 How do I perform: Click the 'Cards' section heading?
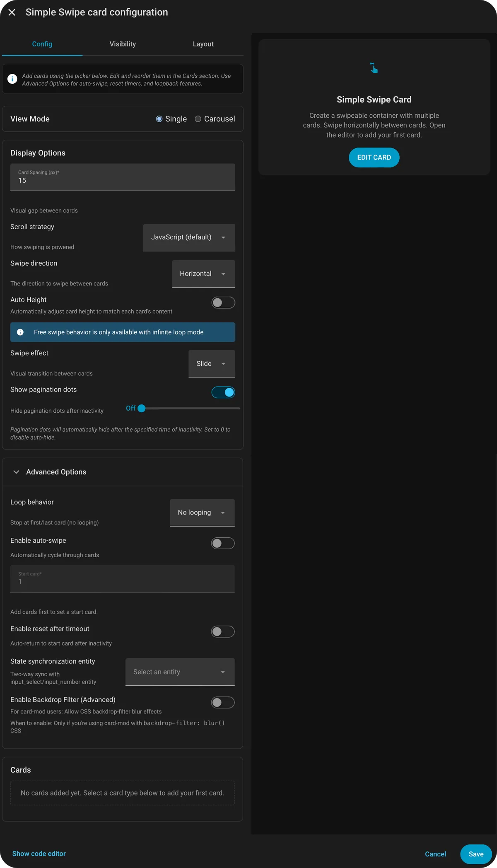point(21,770)
